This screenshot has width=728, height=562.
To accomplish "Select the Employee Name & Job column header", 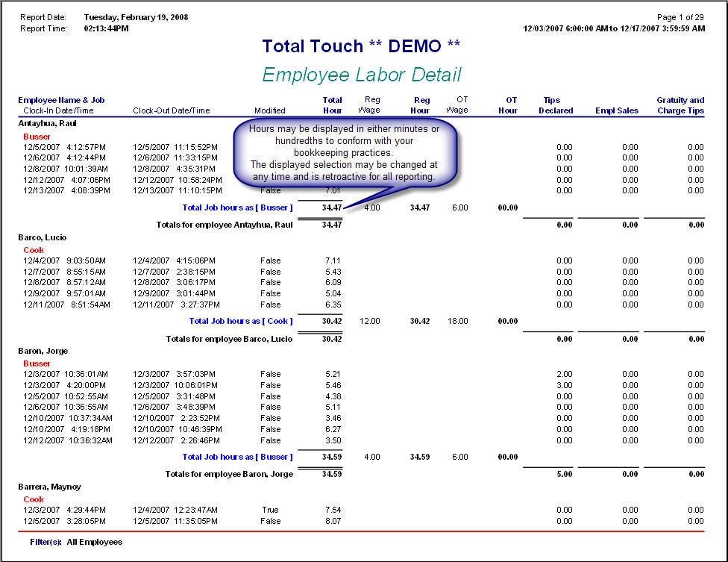I will [61, 100].
